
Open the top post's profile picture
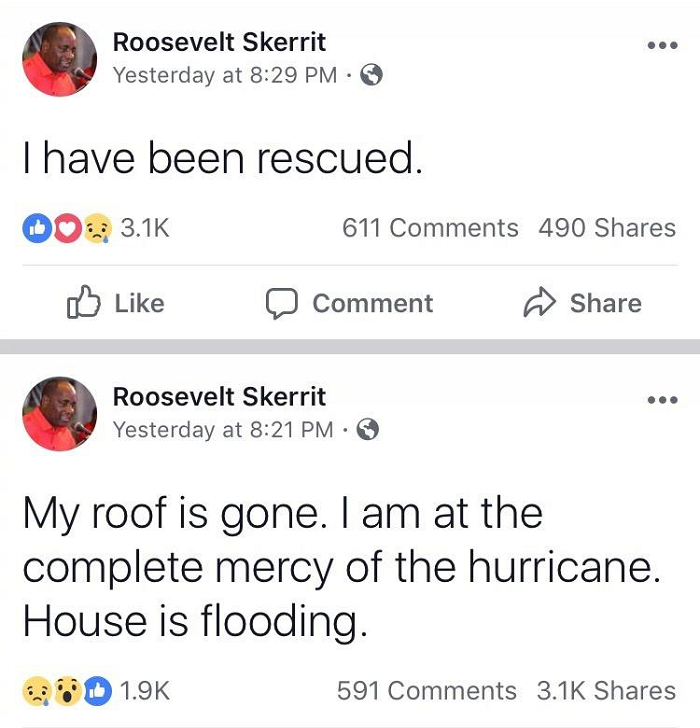[x=59, y=59]
